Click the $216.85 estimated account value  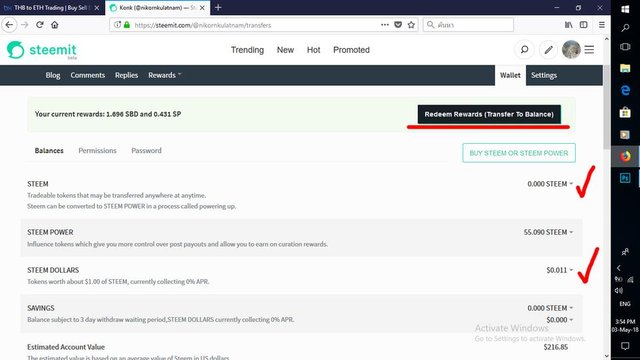tap(556, 347)
